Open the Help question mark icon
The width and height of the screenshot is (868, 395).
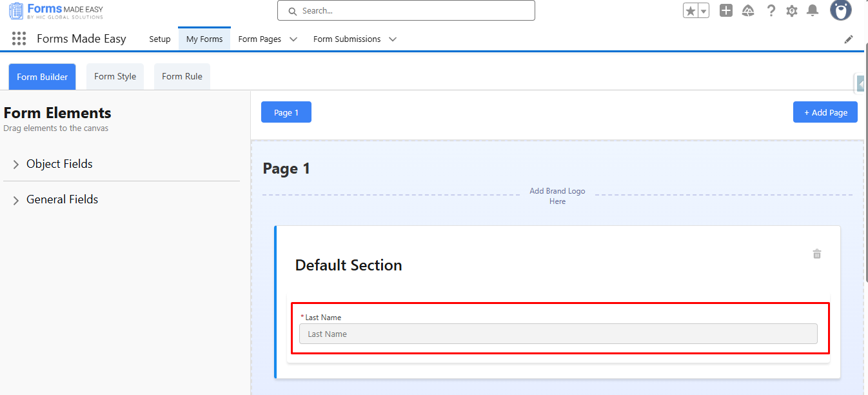[771, 10]
